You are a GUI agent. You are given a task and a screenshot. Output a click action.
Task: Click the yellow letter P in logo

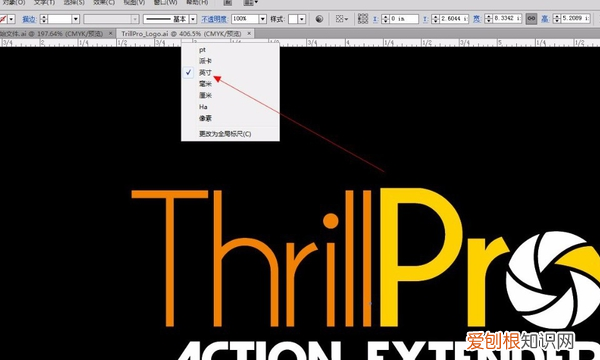point(421,257)
